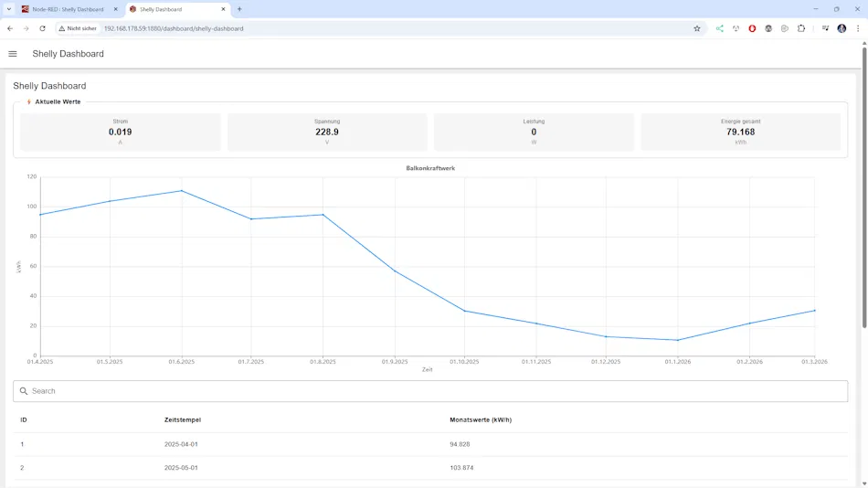The height and width of the screenshot is (488, 868).
Task: Bookmark this page with the star icon
Action: pos(697,28)
